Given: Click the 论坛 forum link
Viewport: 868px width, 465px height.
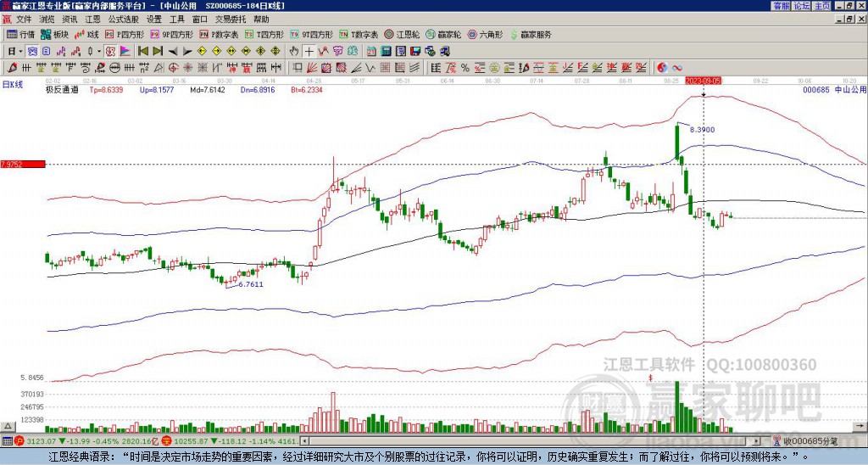Looking at the screenshot, I should (x=801, y=6).
